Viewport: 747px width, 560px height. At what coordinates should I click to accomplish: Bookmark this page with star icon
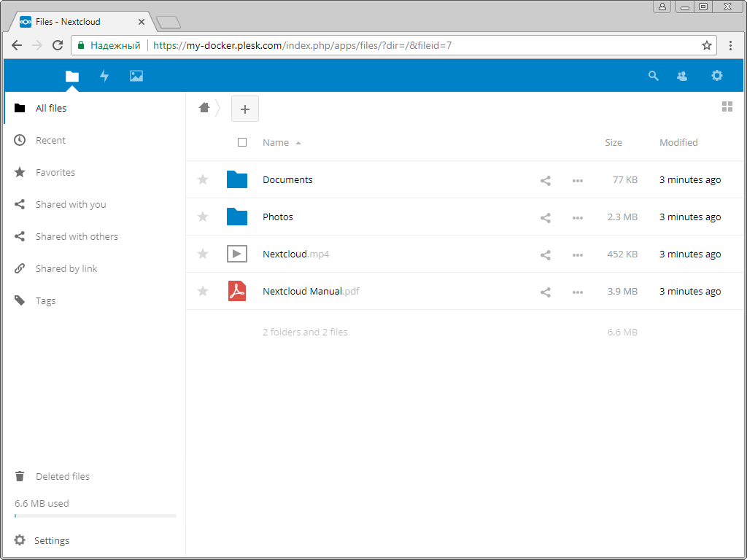pyautogui.click(x=706, y=45)
